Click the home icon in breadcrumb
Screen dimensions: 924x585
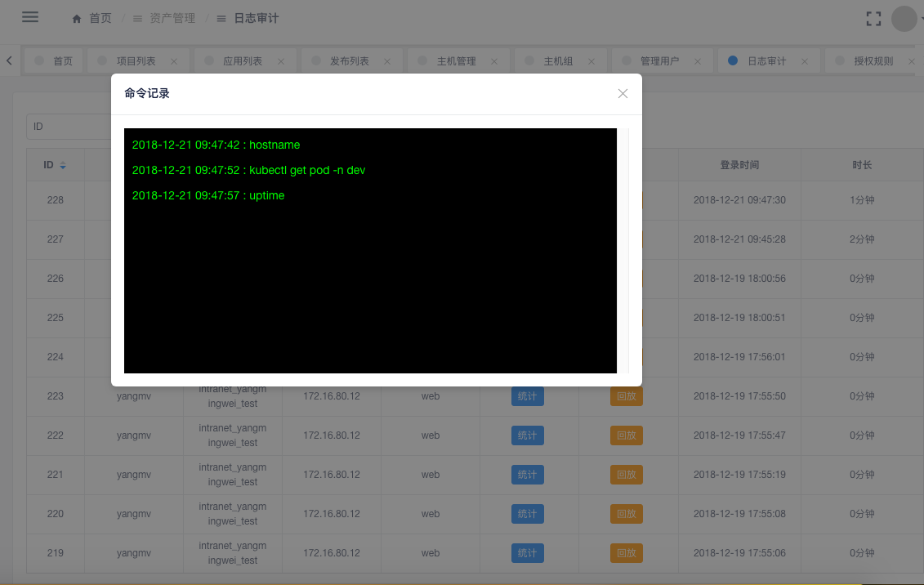click(77, 19)
